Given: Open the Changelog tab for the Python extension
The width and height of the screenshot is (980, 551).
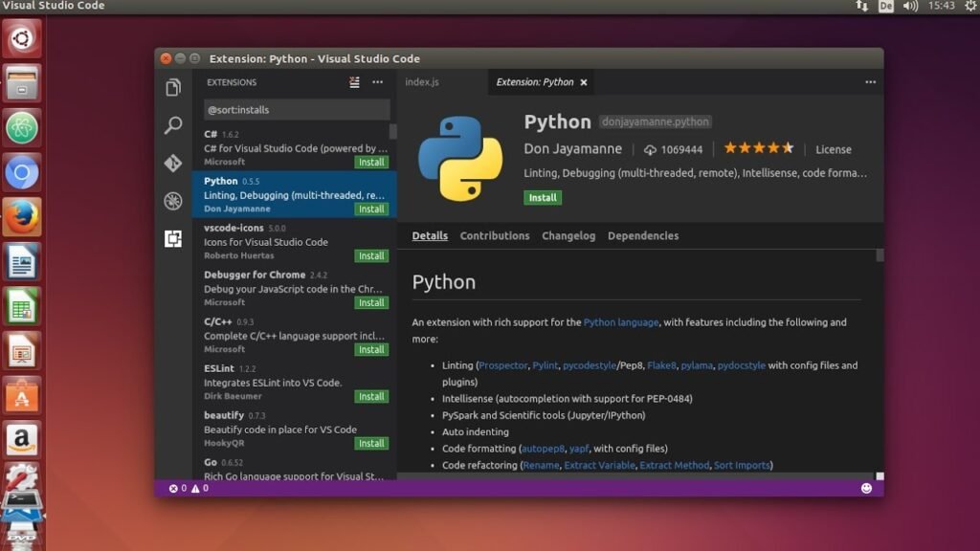Looking at the screenshot, I should [568, 235].
